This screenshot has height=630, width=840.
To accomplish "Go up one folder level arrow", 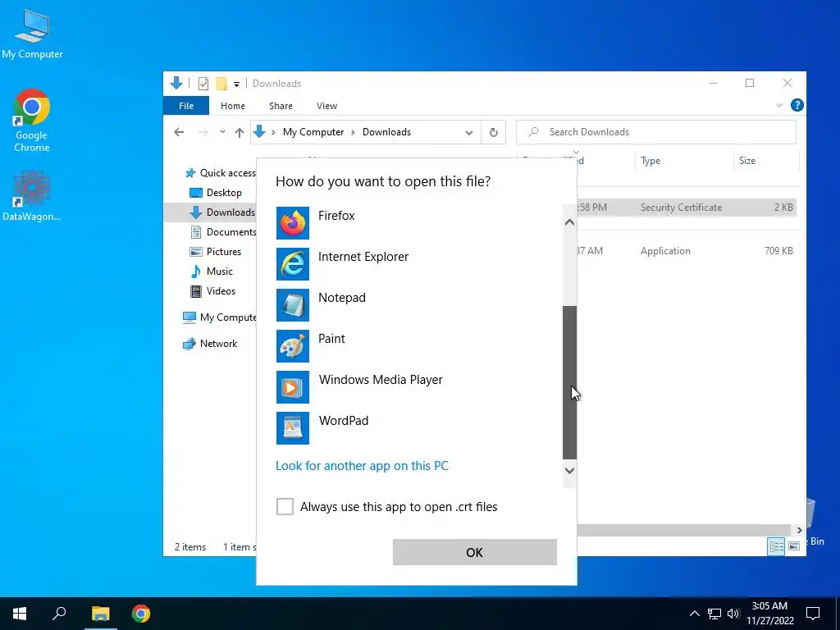I will pos(240,132).
